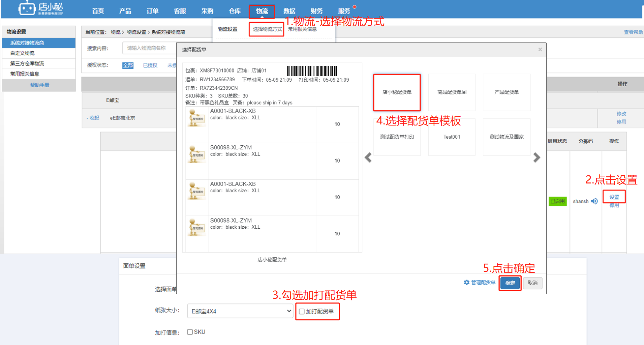Select the Test001 template
This screenshot has width=644, height=345.
[x=452, y=137]
